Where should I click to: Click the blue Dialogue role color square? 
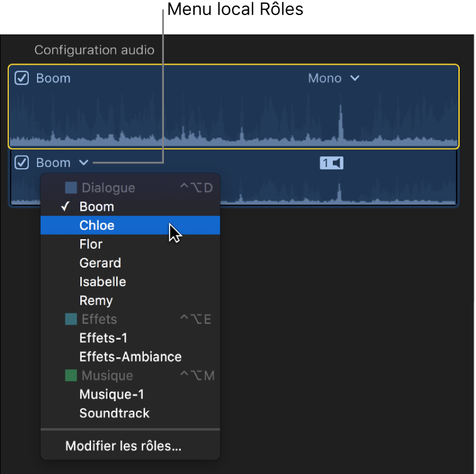71,188
